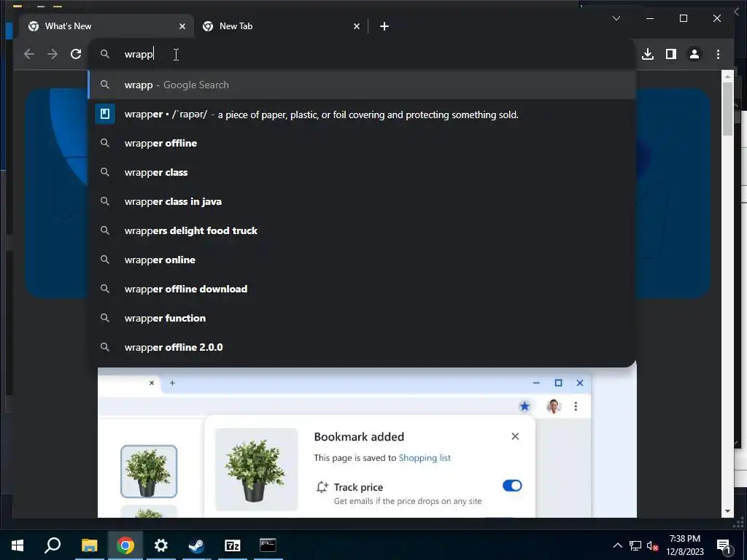The height and width of the screenshot is (560, 747).
Task: Click in the address bar containing wrapp
Action: pyautogui.click(x=362, y=54)
